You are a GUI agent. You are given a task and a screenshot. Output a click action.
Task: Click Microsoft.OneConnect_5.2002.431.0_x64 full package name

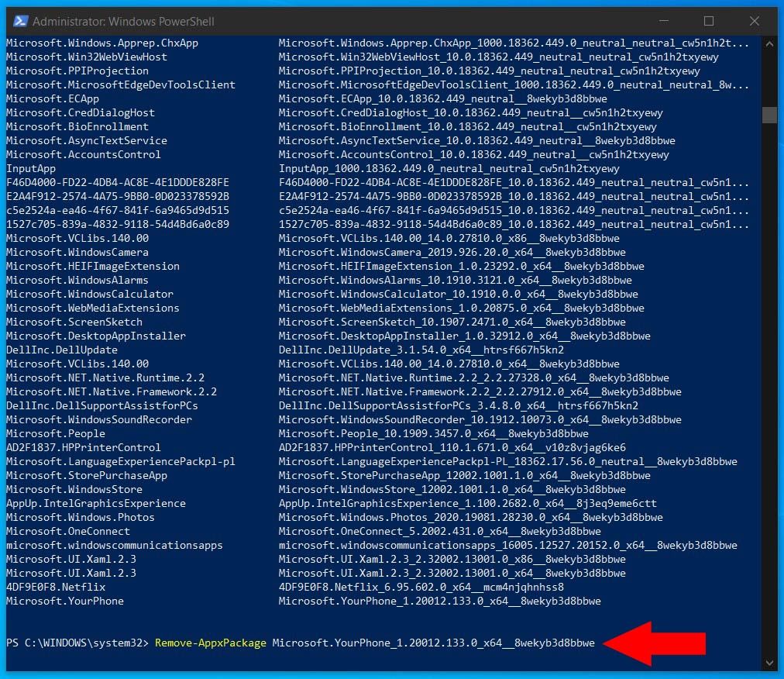[x=439, y=531]
